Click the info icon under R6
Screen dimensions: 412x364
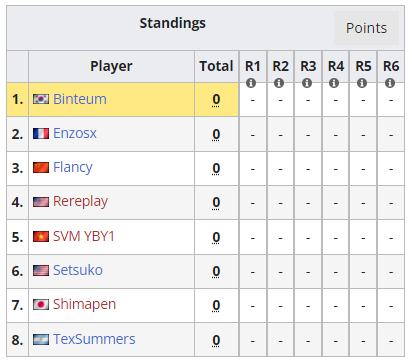(390, 83)
